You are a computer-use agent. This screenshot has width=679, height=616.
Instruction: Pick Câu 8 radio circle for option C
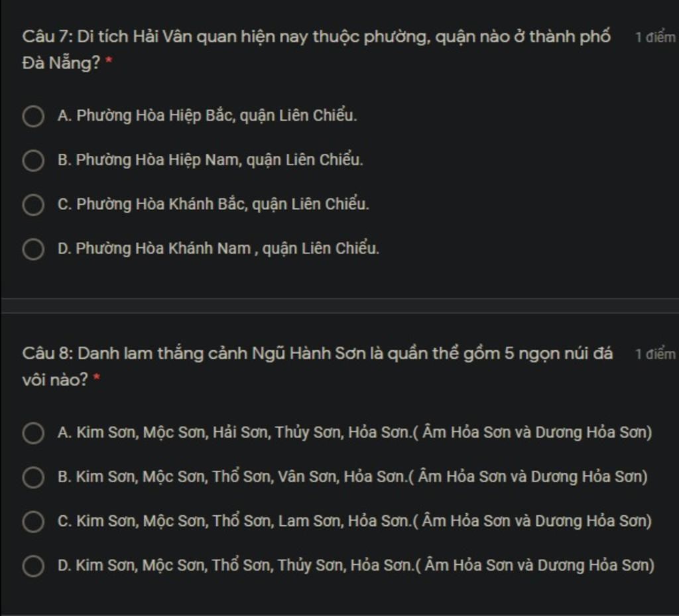point(33,522)
